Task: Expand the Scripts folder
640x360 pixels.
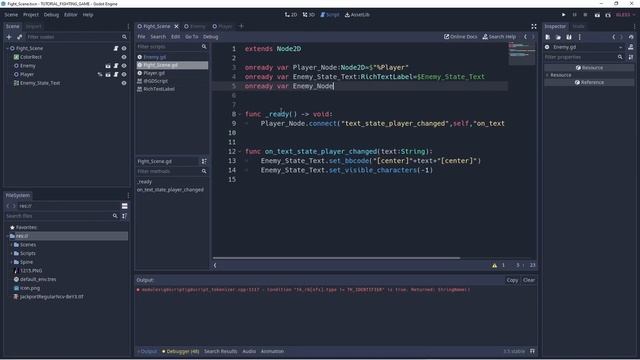Action: (x=11, y=253)
